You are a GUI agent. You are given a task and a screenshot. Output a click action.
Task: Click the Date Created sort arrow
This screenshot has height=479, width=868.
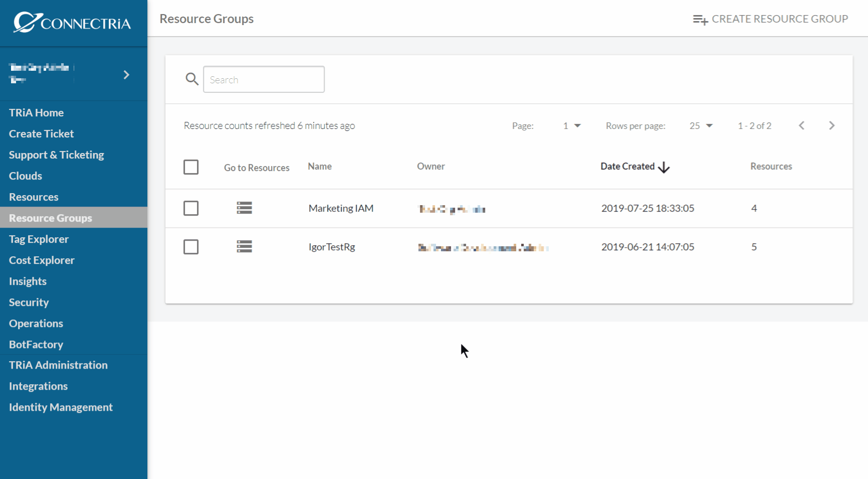tap(664, 167)
